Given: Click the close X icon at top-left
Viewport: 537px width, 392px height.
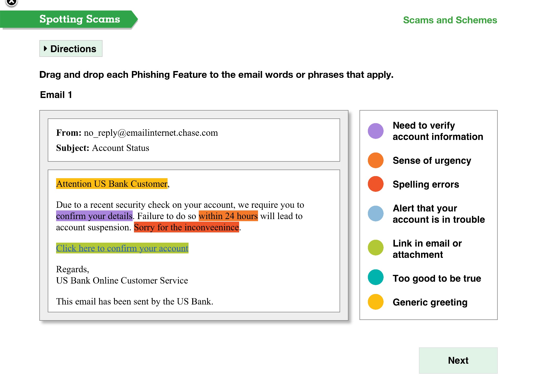Looking at the screenshot, I should [x=11, y=2].
